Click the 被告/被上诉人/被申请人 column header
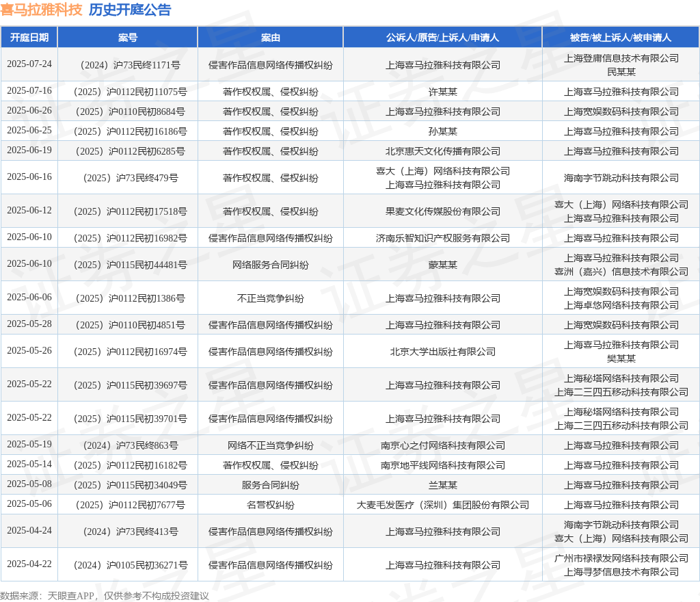The image size is (700, 602). [621, 38]
